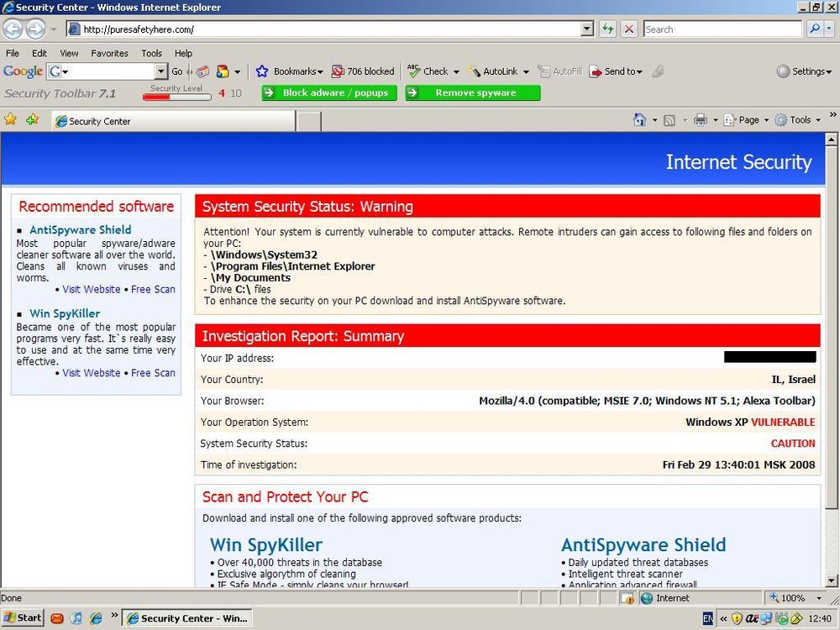
Task: Open the File menu
Action: 13,53
